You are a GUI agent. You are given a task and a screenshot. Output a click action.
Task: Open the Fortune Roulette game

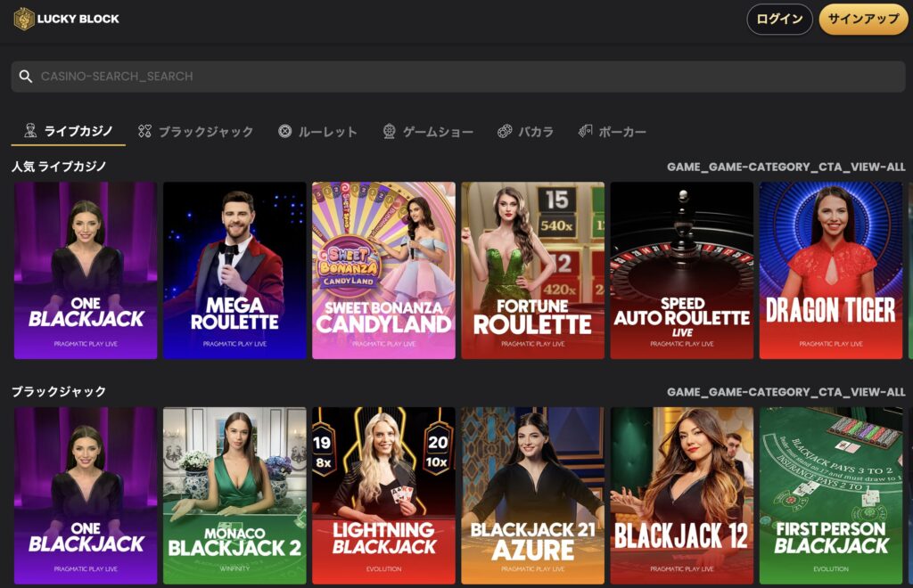(533, 271)
